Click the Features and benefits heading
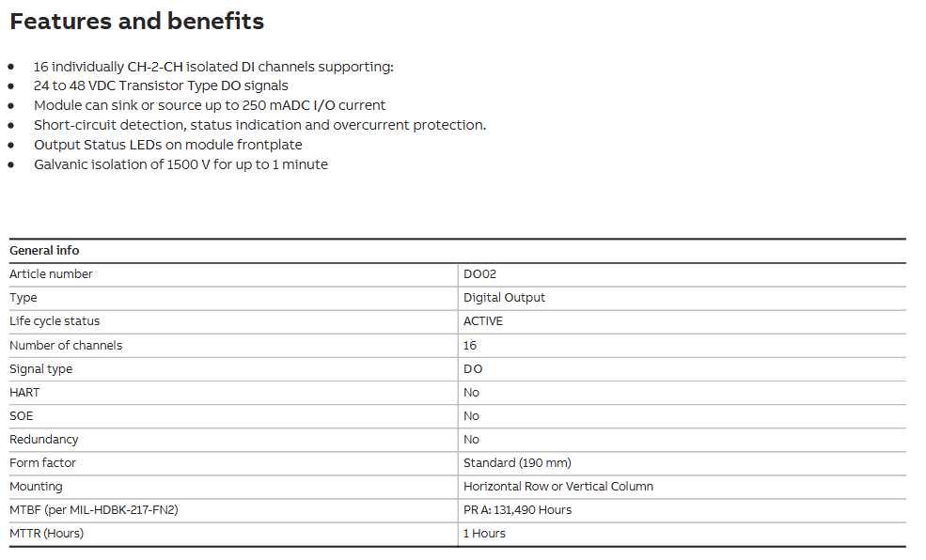 137,22
